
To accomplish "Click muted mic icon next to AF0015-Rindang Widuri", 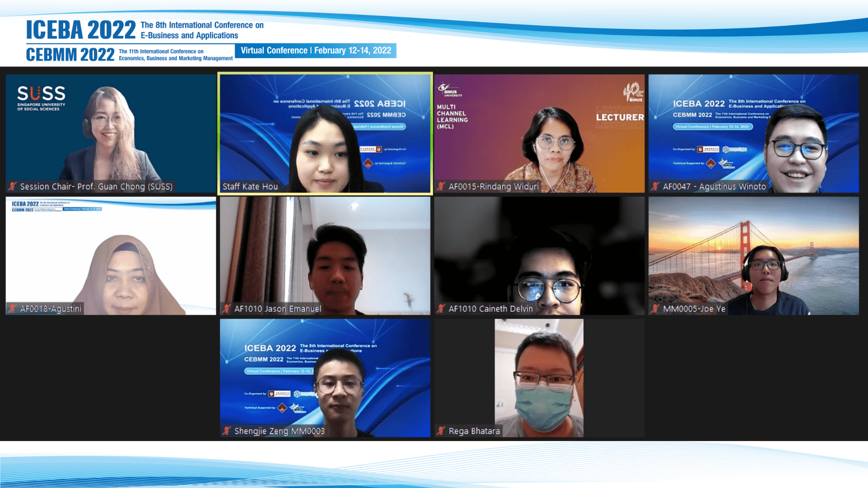I will click(x=441, y=186).
